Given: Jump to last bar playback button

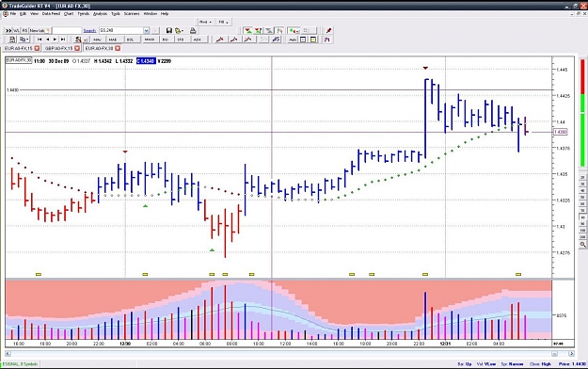Looking at the screenshot, I should 63,40.
